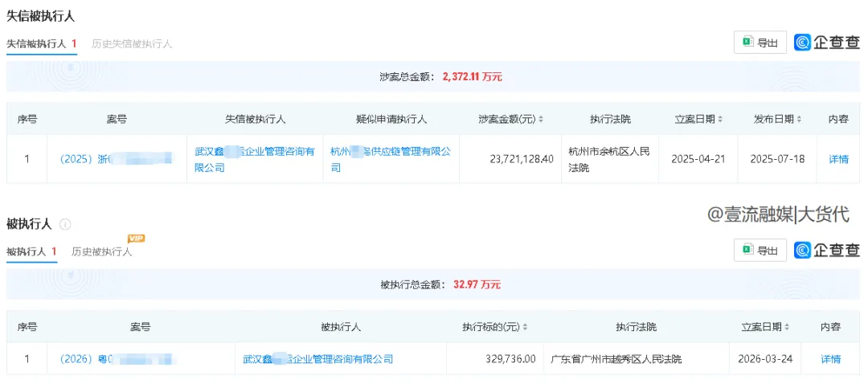This screenshot has height=392, width=868.
Task: Click the 企查查 logo in 被执行人 section
Action: [x=827, y=250]
